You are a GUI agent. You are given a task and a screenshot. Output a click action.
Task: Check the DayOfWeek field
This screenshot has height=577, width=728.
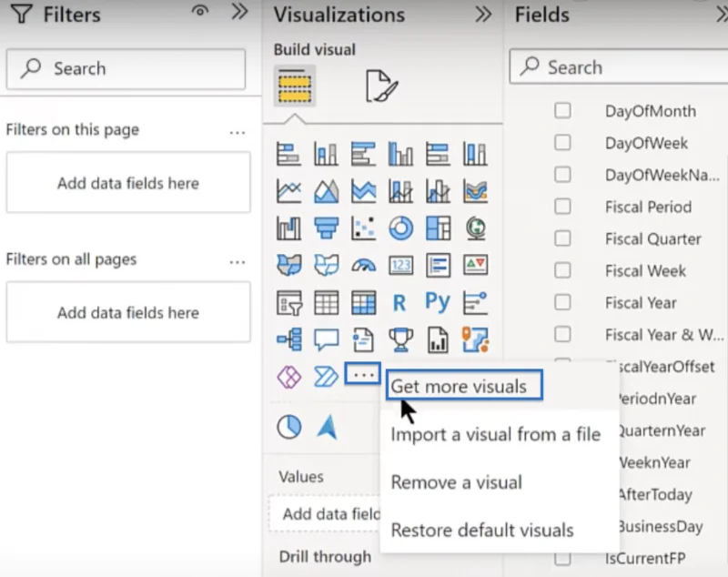[x=562, y=143]
